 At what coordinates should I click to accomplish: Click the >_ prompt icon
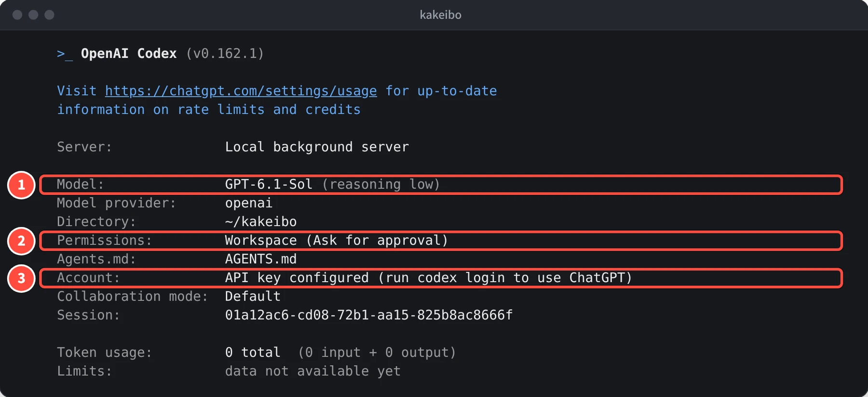tap(65, 54)
